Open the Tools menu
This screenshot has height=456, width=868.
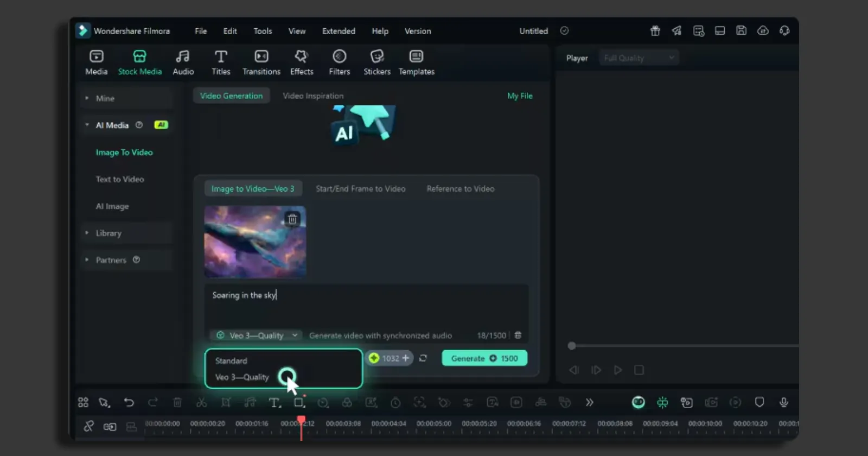click(x=263, y=31)
